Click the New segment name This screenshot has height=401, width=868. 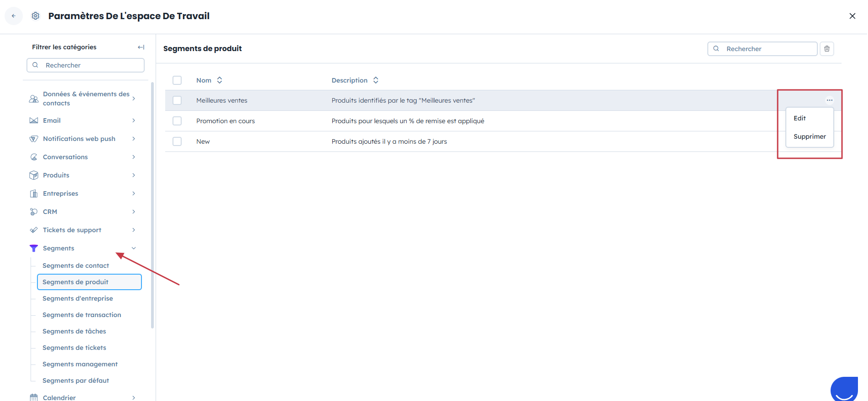203,141
